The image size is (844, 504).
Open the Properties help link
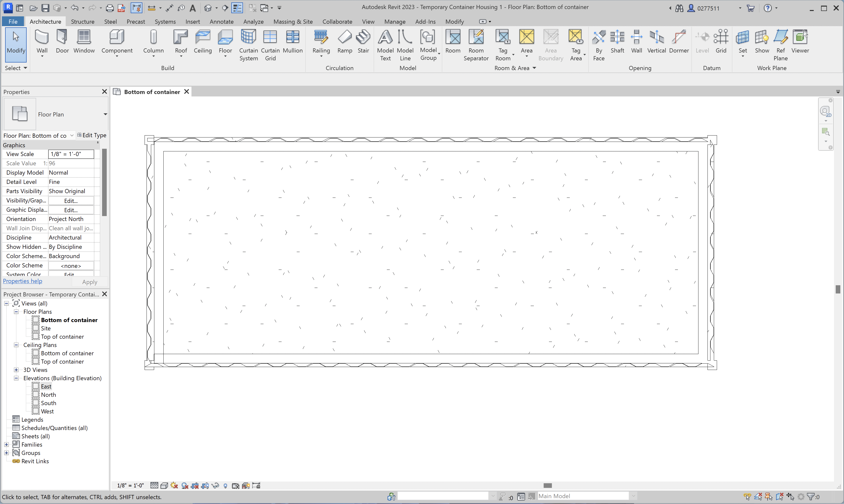(x=22, y=281)
